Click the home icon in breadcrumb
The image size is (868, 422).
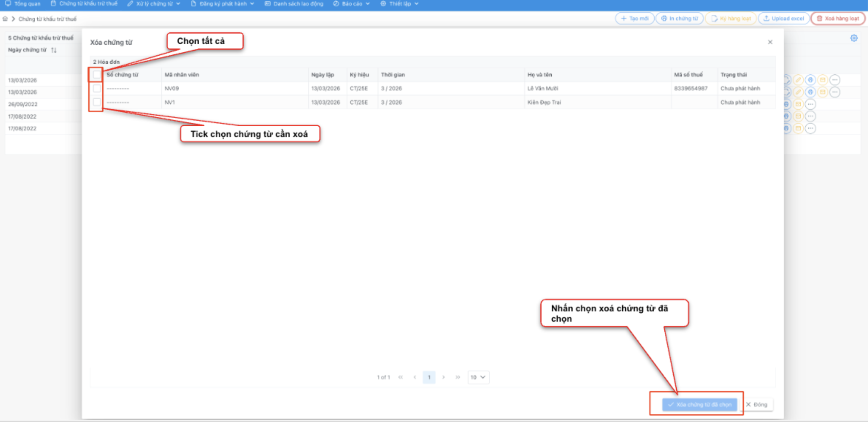click(x=5, y=19)
